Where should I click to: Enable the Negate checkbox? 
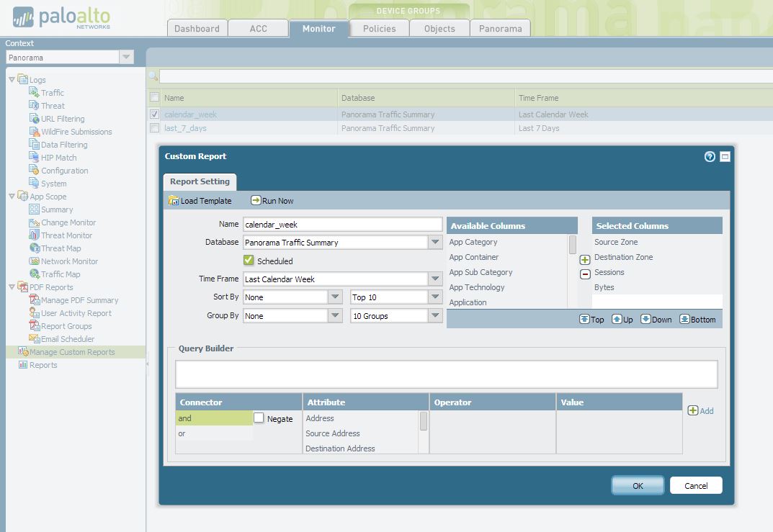(259, 418)
